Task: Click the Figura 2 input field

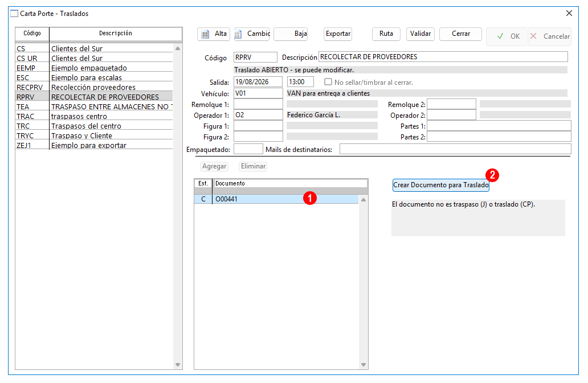Action: pyautogui.click(x=258, y=137)
